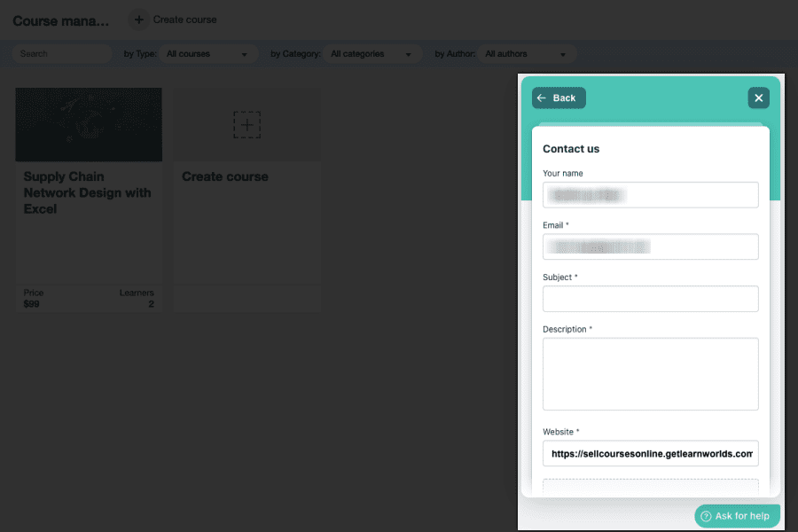Click the chevron on the All categories selector
Image resolution: width=798 pixels, height=532 pixels.
[409, 53]
